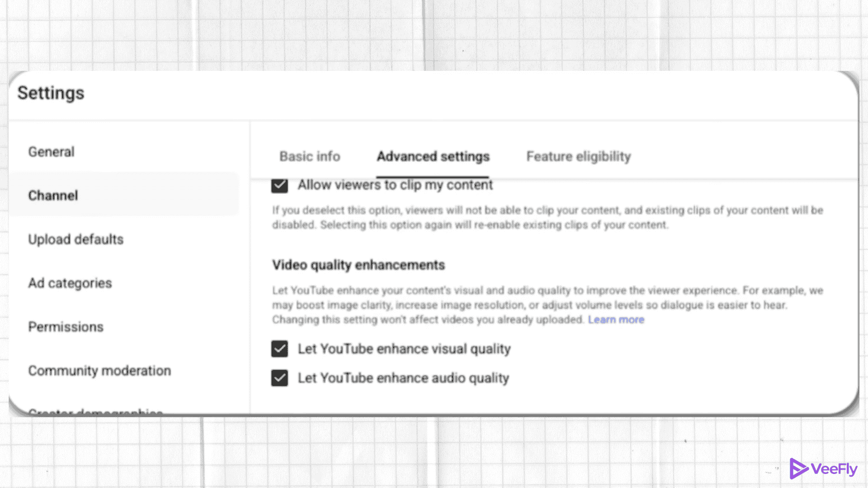
Task: Uncheck 'Allow viewers to clip my content'
Action: coord(279,185)
